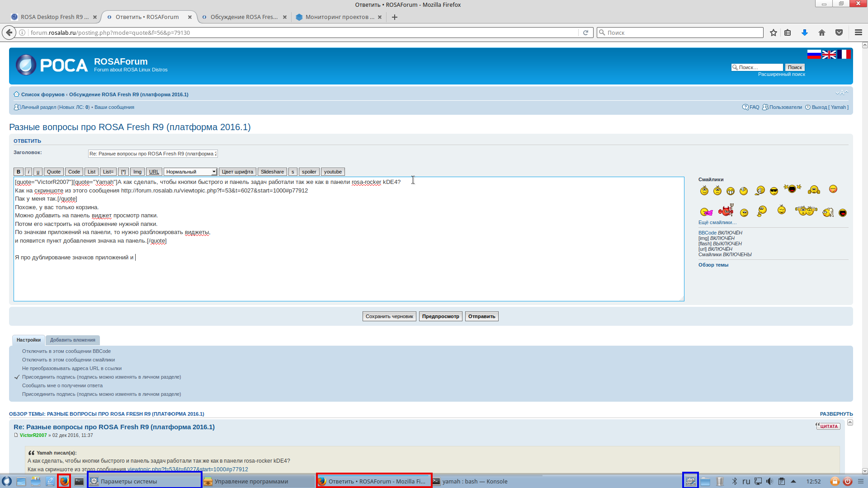This screenshot has height=488, width=868.
Task: Reload the current page
Action: click(x=585, y=33)
